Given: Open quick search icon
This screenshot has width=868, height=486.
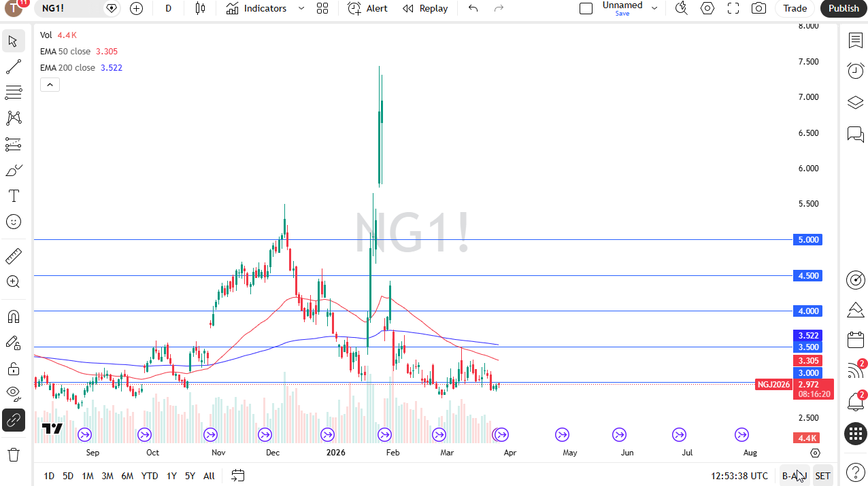Looking at the screenshot, I should click(x=681, y=8).
